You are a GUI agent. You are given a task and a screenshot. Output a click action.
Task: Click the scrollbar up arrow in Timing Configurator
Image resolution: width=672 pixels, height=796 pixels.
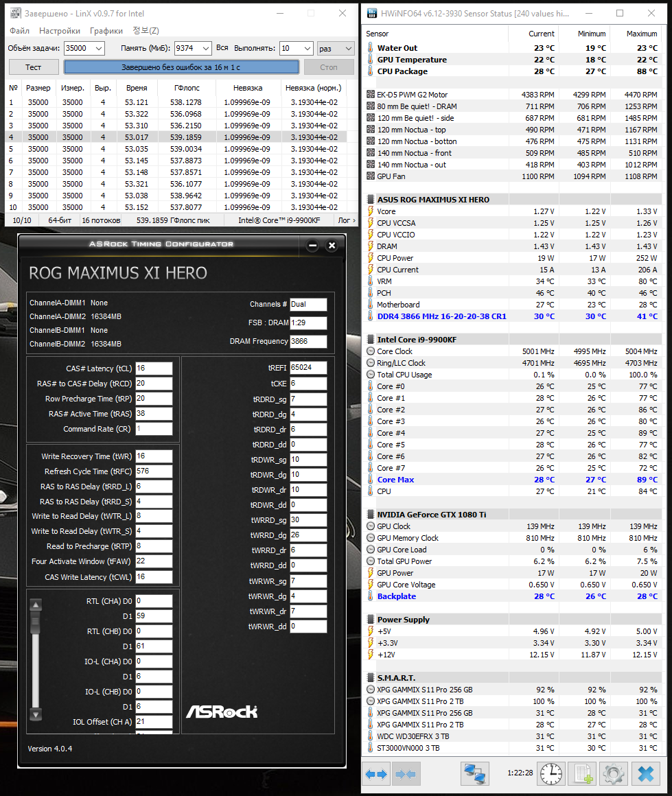point(35,605)
